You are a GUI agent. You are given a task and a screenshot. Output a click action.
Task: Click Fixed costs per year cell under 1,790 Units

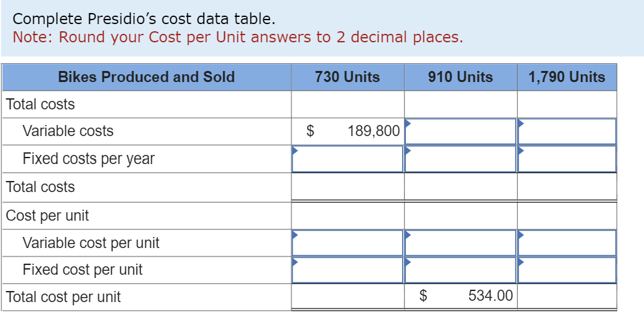(x=567, y=159)
